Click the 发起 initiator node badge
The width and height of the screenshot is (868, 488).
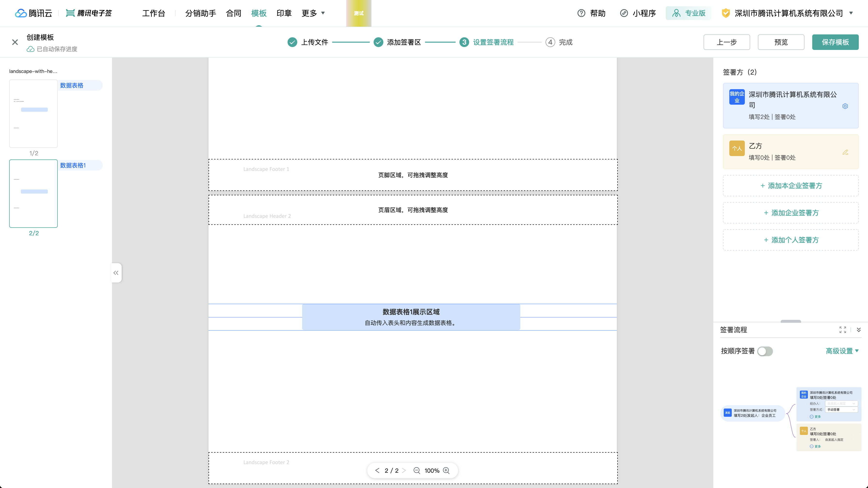(727, 413)
